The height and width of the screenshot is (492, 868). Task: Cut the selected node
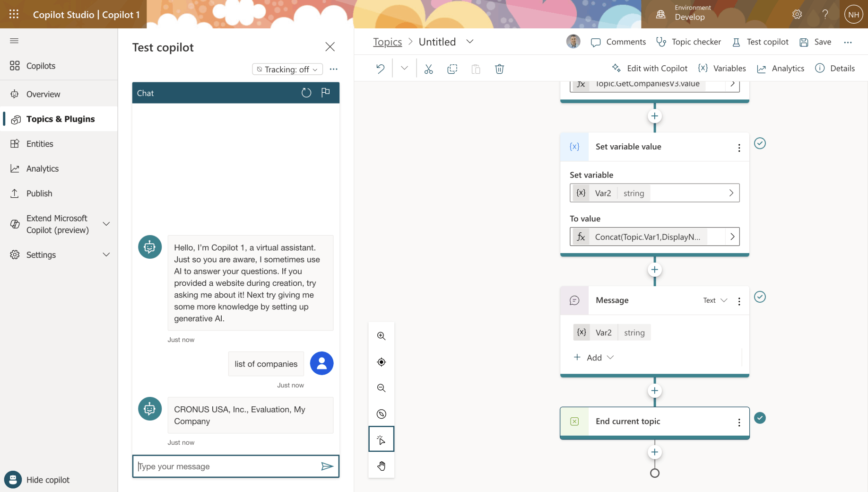pos(429,69)
